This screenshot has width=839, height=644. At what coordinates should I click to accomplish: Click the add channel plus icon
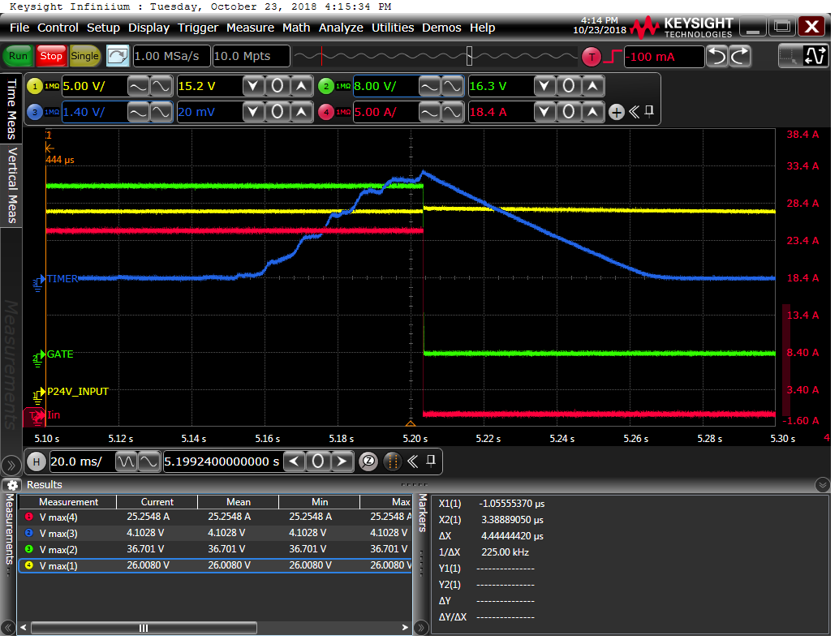[617, 112]
